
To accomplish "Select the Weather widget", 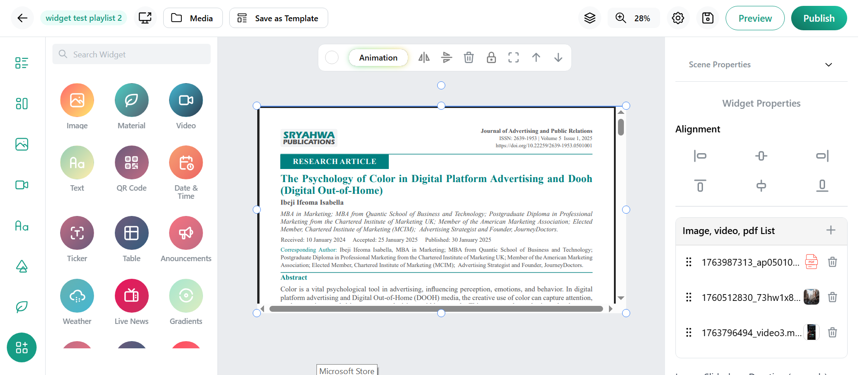I will pyautogui.click(x=77, y=296).
